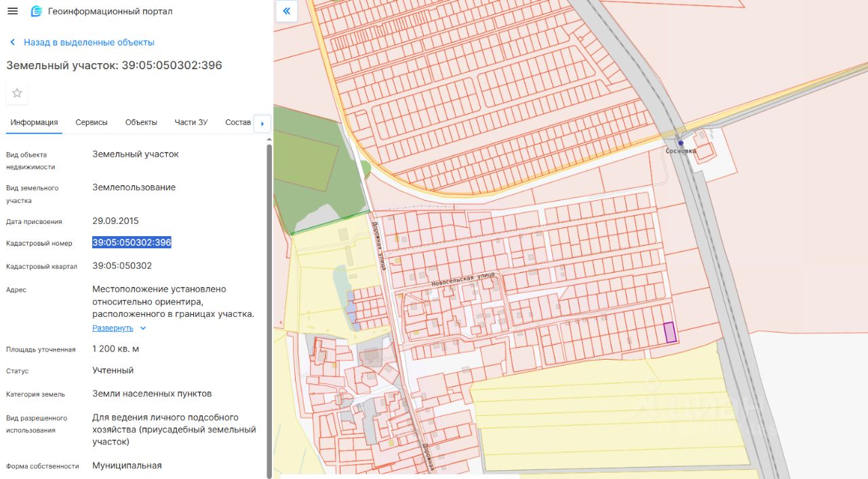Click the parcel title heading text
The width and height of the screenshot is (868, 479).
[114, 65]
